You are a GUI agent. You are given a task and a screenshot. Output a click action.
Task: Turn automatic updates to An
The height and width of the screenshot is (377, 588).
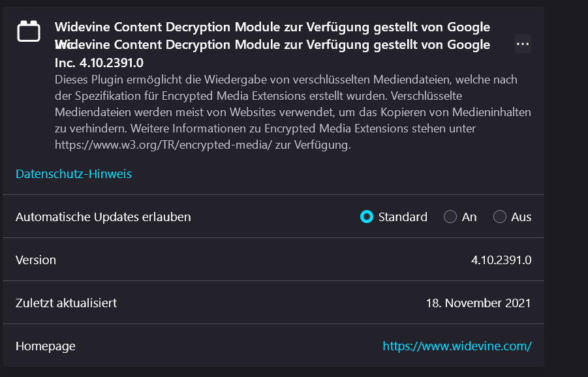(450, 217)
